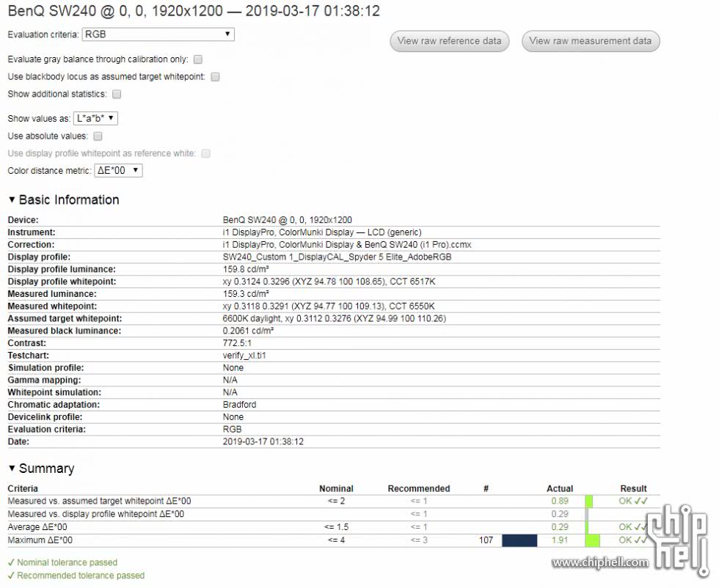Open the Evaluation criteria RGB dropdown
The height and width of the screenshot is (588, 719).
coord(158,34)
